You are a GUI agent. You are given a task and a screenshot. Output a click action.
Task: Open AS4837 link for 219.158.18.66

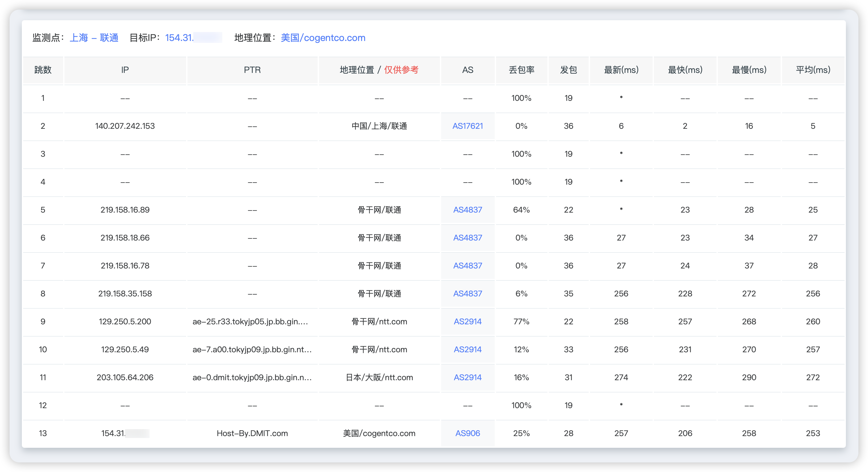click(x=467, y=238)
